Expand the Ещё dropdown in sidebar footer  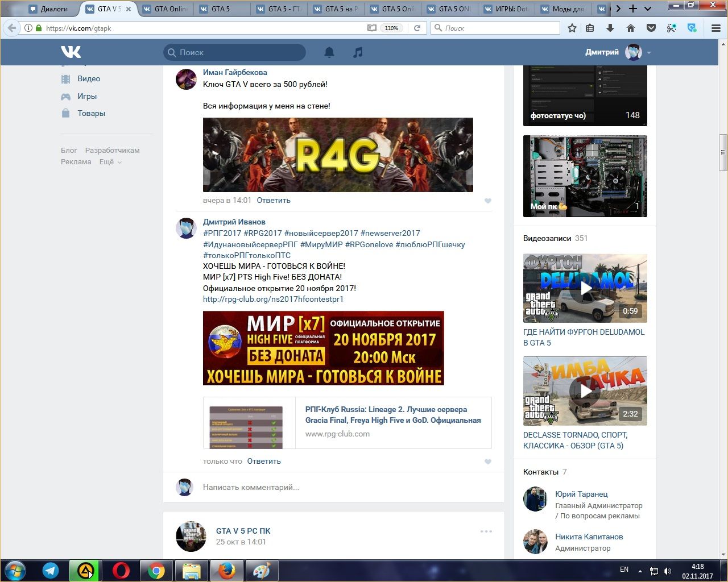[110, 162]
